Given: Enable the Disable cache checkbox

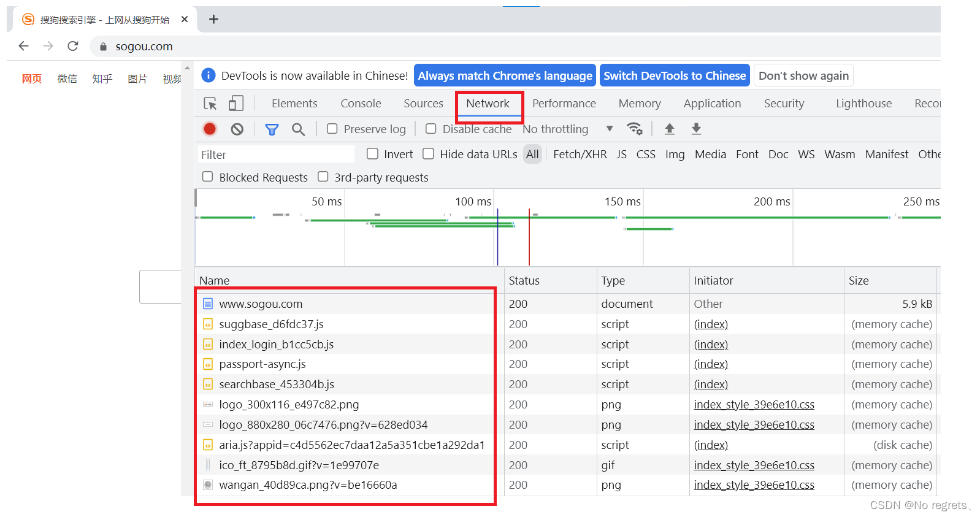Looking at the screenshot, I should tap(431, 129).
